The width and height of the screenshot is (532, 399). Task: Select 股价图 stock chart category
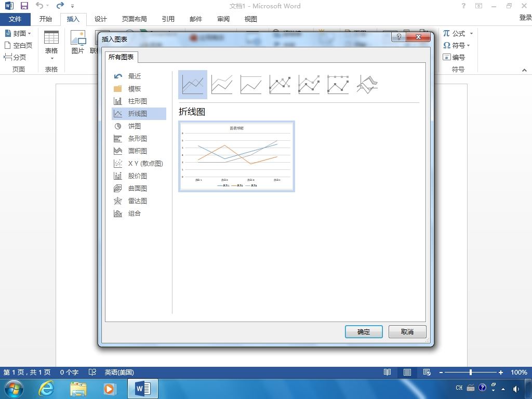coord(139,176)
